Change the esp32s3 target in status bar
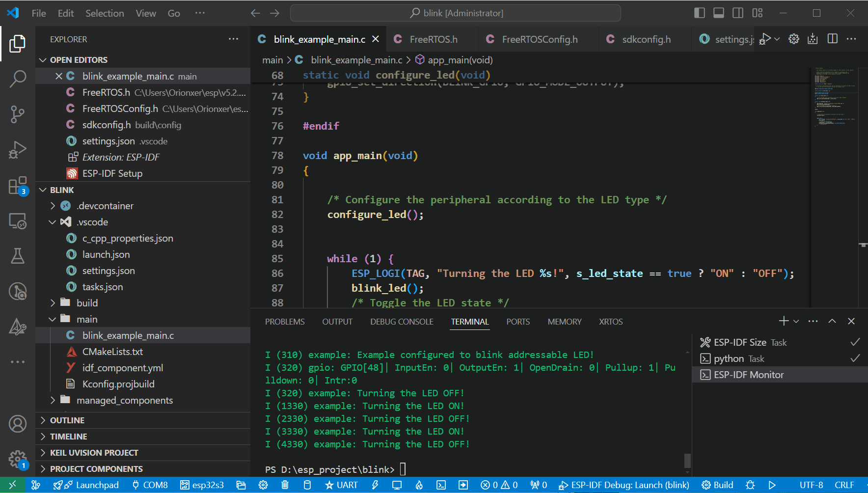This screenshot has height=493, width=868. click(x=202, y=485)
